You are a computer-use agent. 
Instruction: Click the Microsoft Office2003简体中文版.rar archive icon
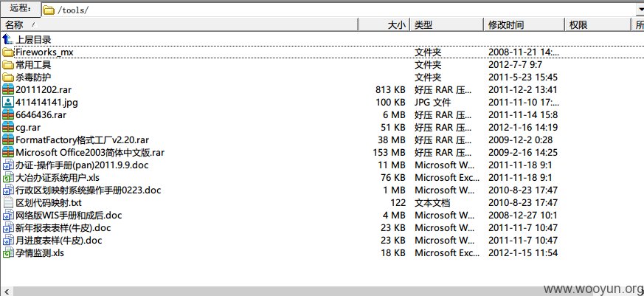[x=8, y=153]
